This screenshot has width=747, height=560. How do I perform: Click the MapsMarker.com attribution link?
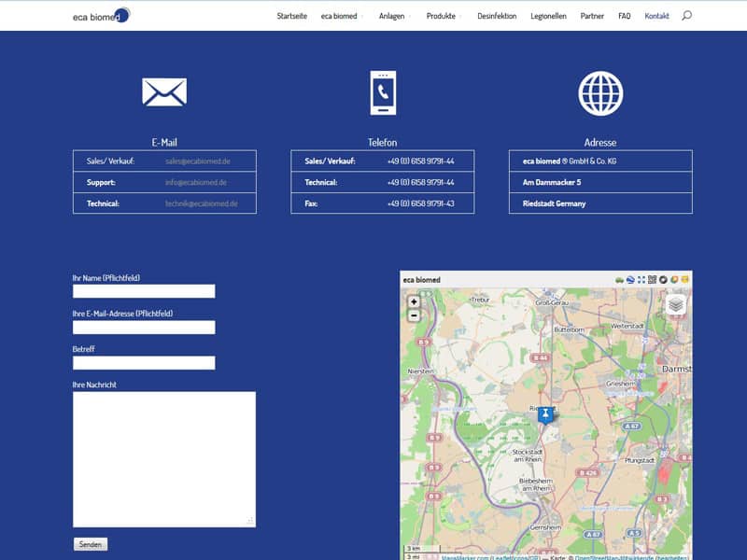coord(464,557)
